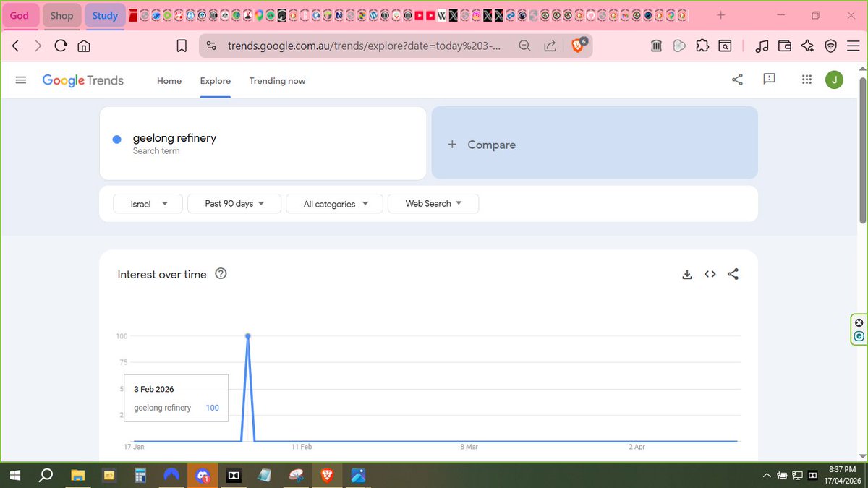This screenshot has height=488, width=868.
Task: Click the site settings icon in address bar
Action: coord(211,46)
